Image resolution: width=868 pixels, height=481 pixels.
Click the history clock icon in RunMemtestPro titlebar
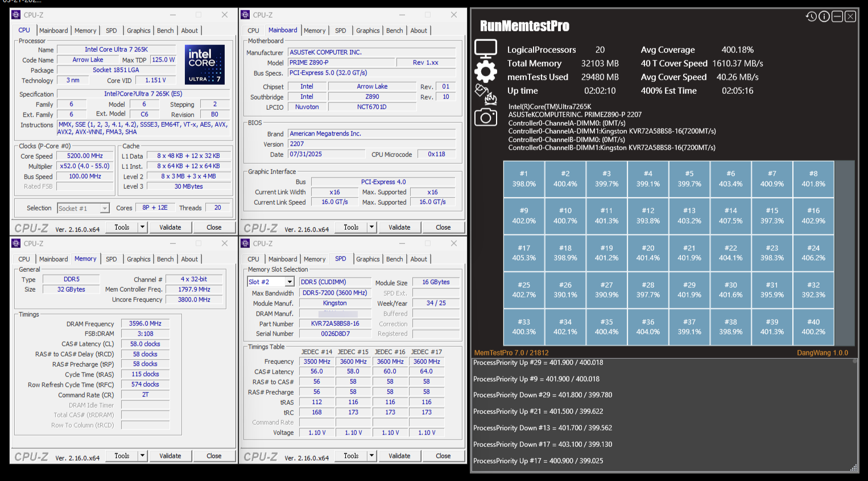coord(811,16)
